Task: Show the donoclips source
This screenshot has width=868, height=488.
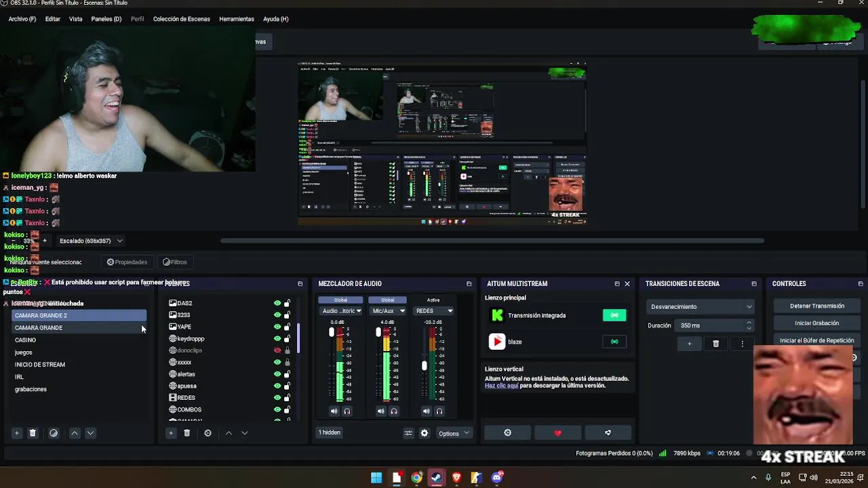Action: (277, 350)
